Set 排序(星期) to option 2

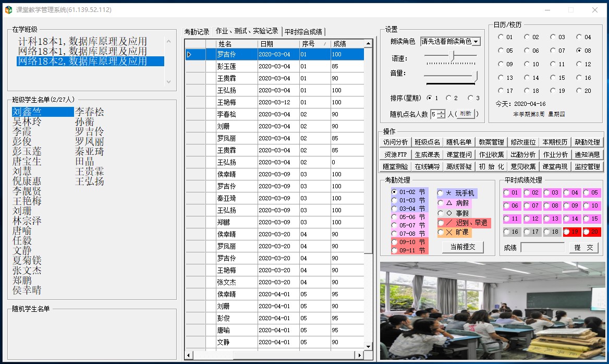coord(449,98)
